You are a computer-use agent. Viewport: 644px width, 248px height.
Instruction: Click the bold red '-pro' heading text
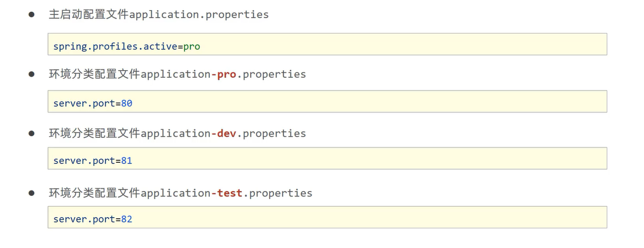click(224, 75)
